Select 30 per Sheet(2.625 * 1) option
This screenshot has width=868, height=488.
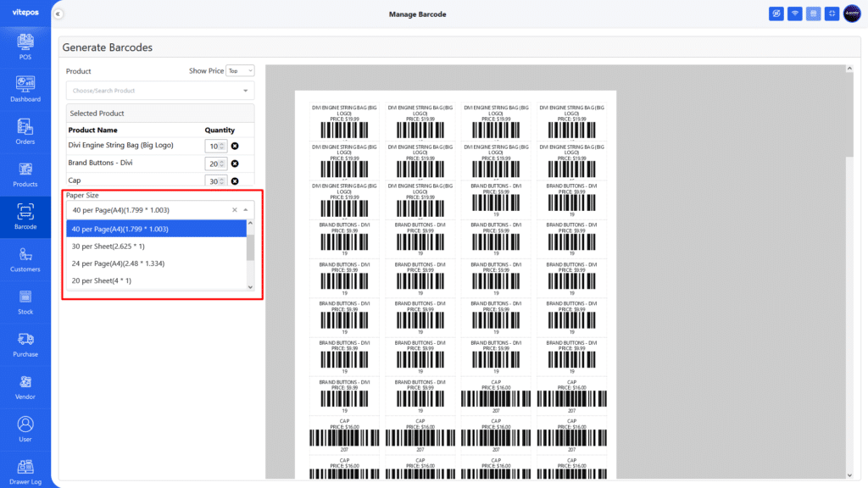pos(157,247)
